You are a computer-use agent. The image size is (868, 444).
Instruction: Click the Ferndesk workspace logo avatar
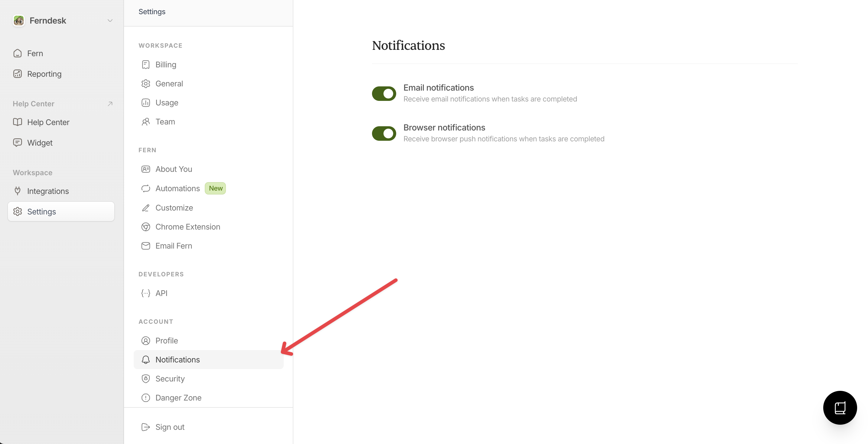(x=18, y=21)
